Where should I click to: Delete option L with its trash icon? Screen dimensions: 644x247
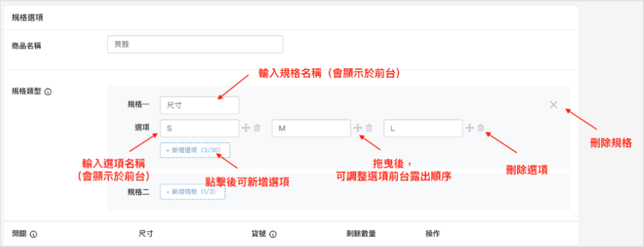pyautogui.click(x=481, y=128)
